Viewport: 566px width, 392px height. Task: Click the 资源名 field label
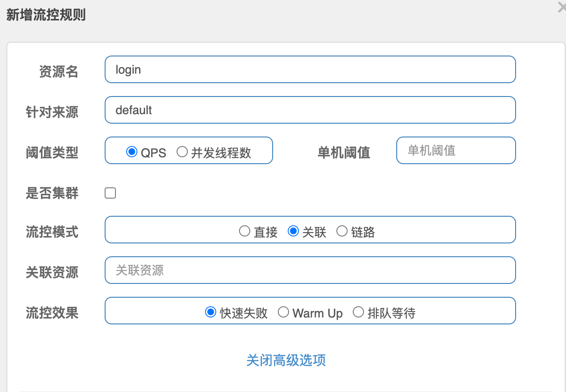(x=59, y=72)
